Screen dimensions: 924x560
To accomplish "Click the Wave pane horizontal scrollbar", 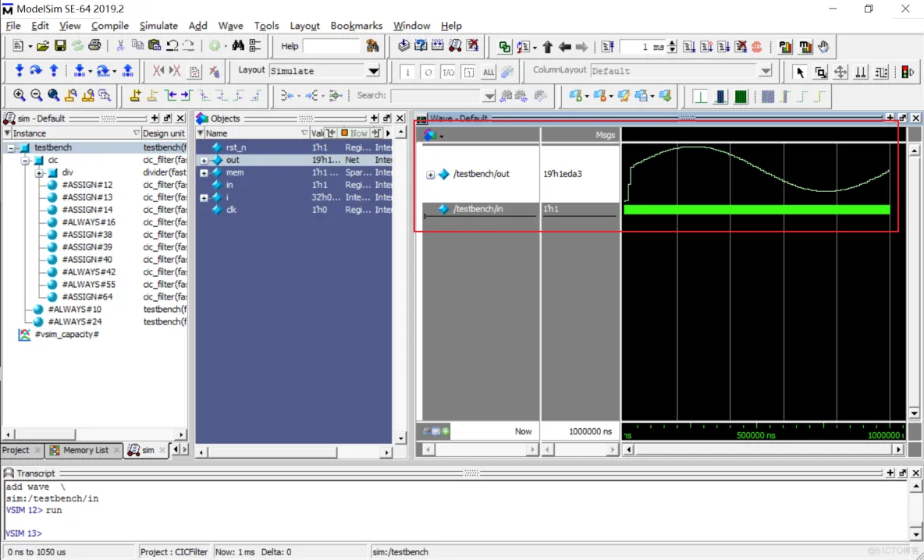I will pyautogui.click(x=763, y=449).
